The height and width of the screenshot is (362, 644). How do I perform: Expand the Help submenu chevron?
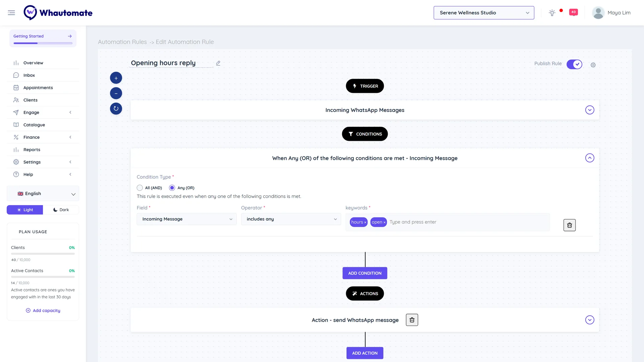pos(70,175)
